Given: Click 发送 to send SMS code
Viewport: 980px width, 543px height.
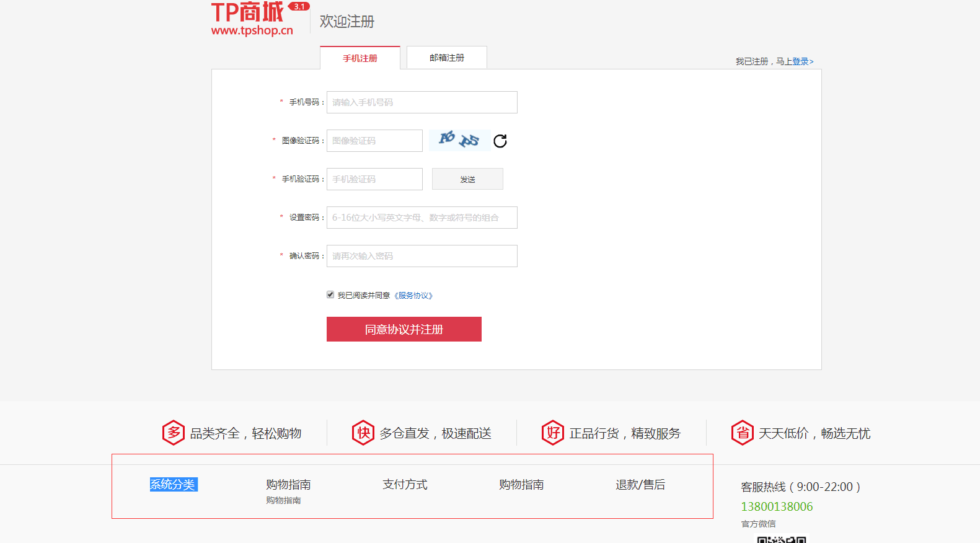Looking at the screenshot, I should 467,179.
